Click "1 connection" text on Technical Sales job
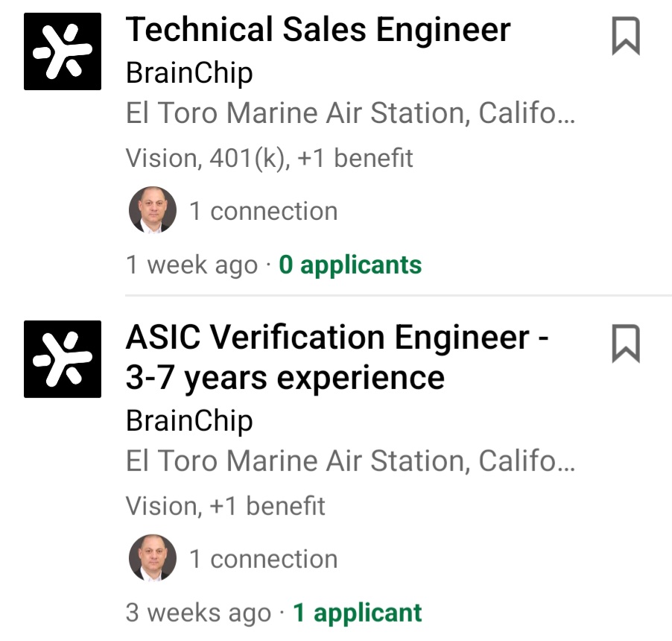672x641 pixels. (x=263, y=211)
